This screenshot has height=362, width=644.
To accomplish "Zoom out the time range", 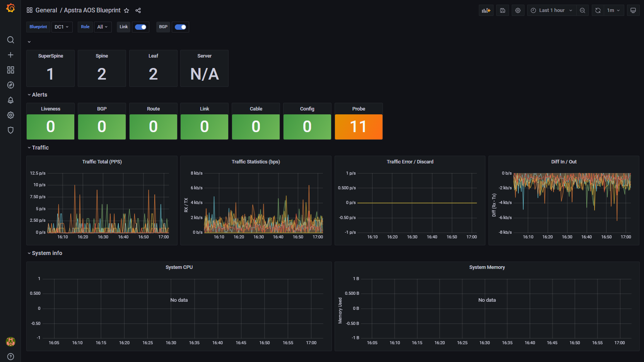I will 583,10.
